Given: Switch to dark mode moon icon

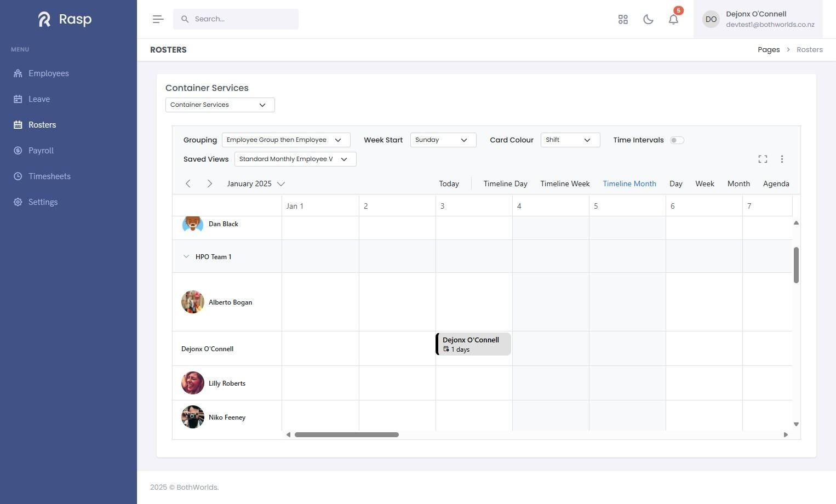Looking at the screenshot, I should 648,19.
